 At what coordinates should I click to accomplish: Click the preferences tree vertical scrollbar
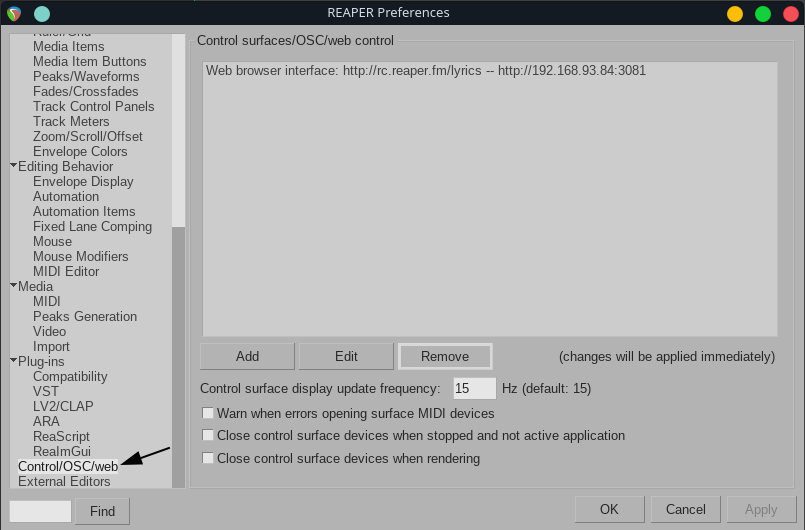point(178,350)
